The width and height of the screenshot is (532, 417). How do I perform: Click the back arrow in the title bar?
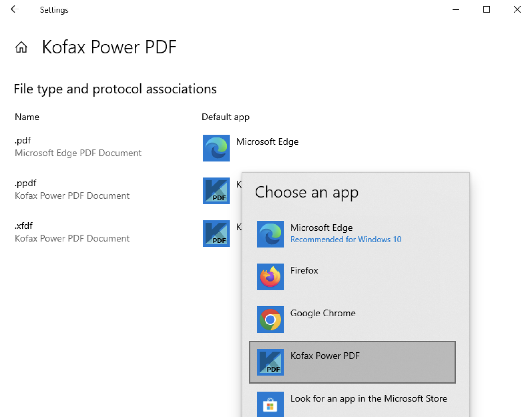[15, 9]
